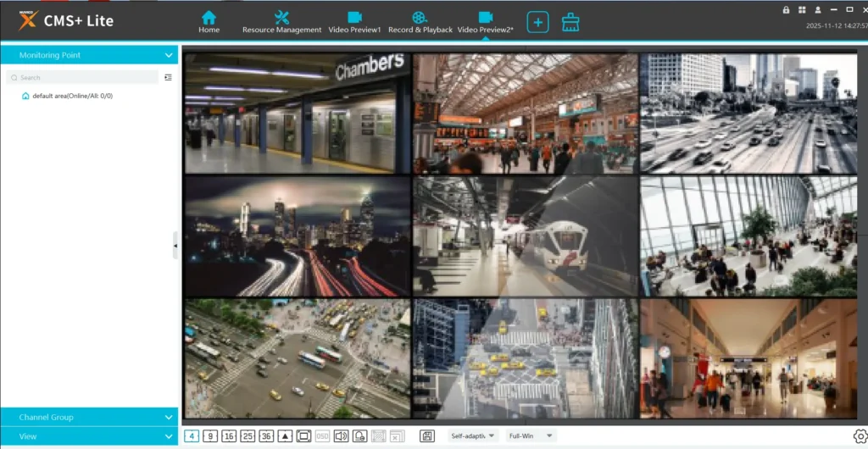This screenshot has width=868, height=449.
Task: Close all video windows icon
Action: click(x=397, y=436)
